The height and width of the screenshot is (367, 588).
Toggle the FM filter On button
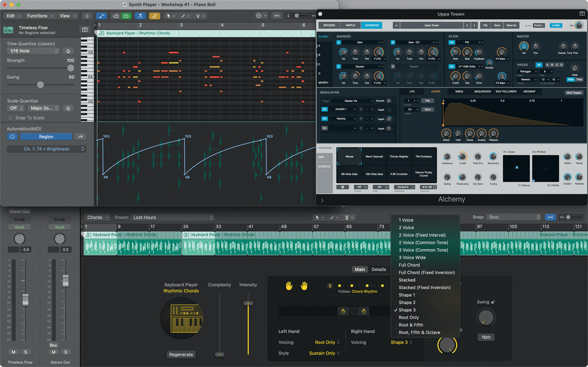(x=452, y=42)
